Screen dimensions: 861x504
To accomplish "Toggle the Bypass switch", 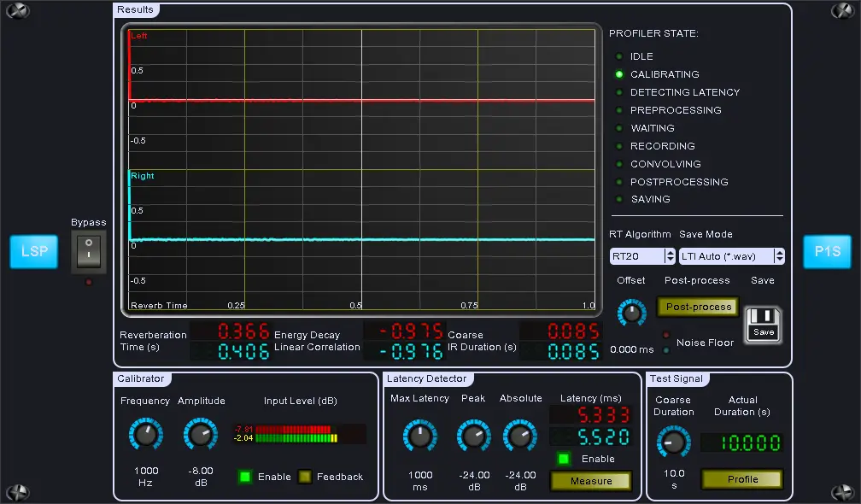I will point(88,252).
